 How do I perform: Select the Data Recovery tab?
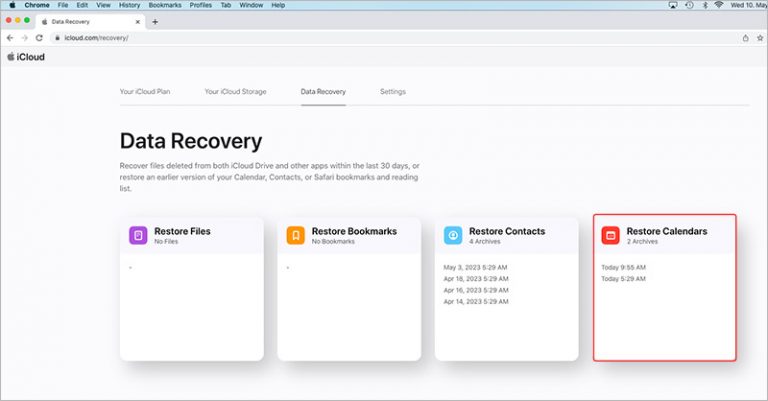323,92
